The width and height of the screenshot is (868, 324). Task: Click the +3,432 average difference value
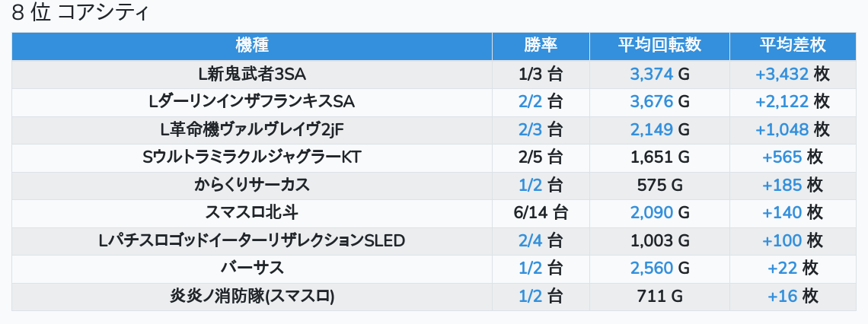(x=782, y=74)
